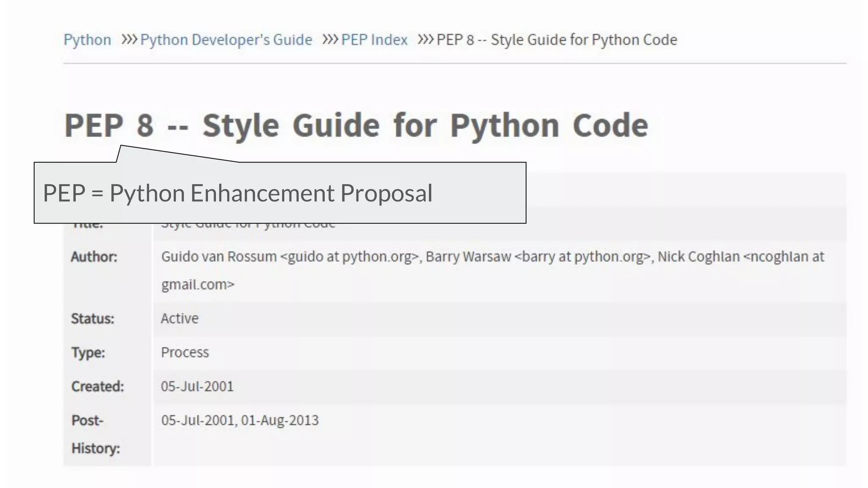The image size is (868, 488).
Task: Click the created date '05-Jul-2001'
Action: point(197,386)
